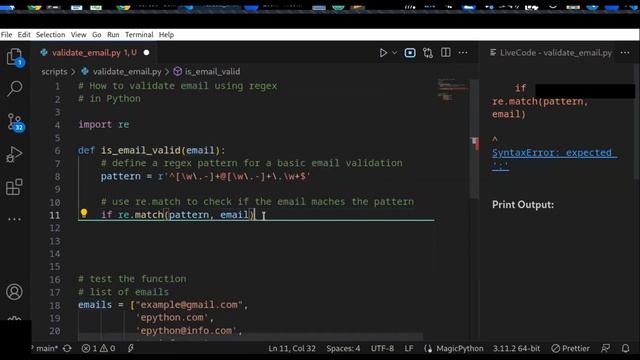This screenshot has height=360, width=640.
Task: Open the Explorer view in activity bar
Action: [x=15, y=56]
